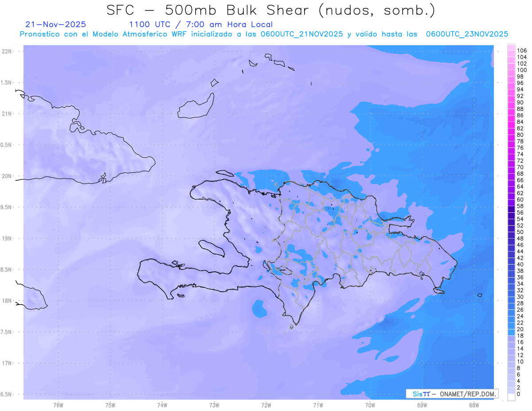Image resolution: width=532 pixels, height=411 pixels.
Task: Pick the white legend band below 0
Action: click(x=511, y=397)
